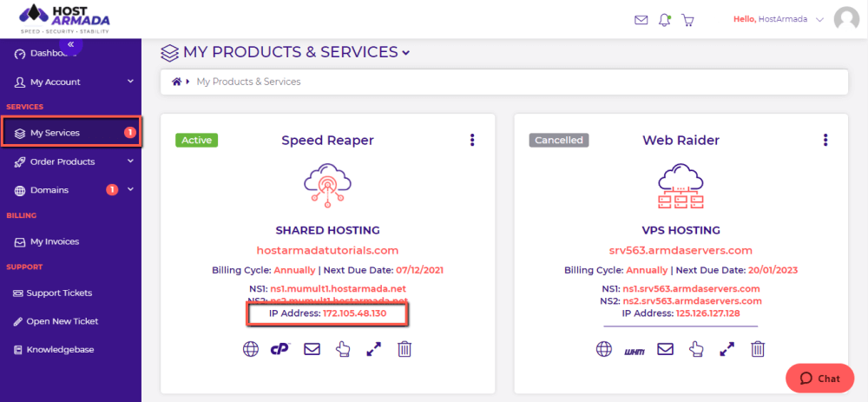Screen dimensions: 868x402
Task: Open Speed Reaper three-dot options menu
Action: coord(471,140)
